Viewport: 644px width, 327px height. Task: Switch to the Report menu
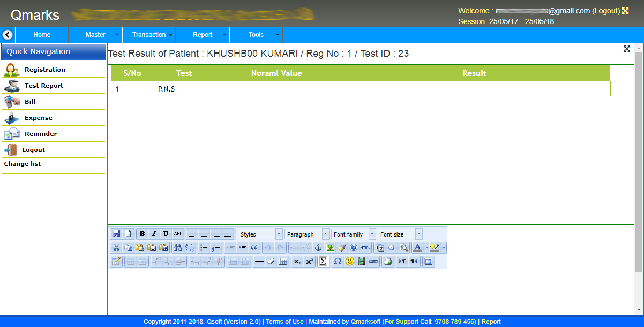(203, 34)
